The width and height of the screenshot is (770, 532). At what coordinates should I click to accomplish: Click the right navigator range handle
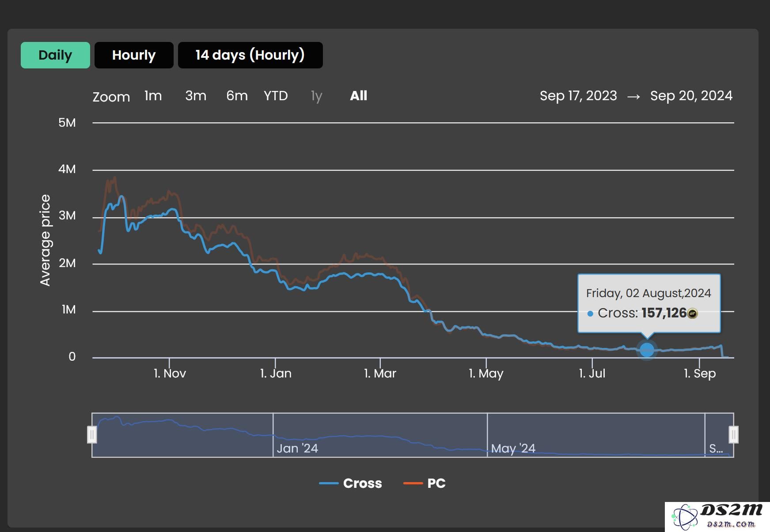(x=733, y=434)
